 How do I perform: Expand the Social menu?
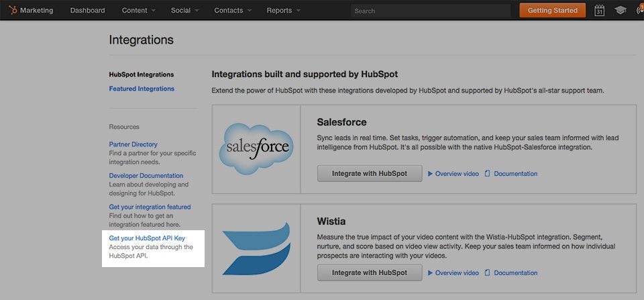coord(185,10)
